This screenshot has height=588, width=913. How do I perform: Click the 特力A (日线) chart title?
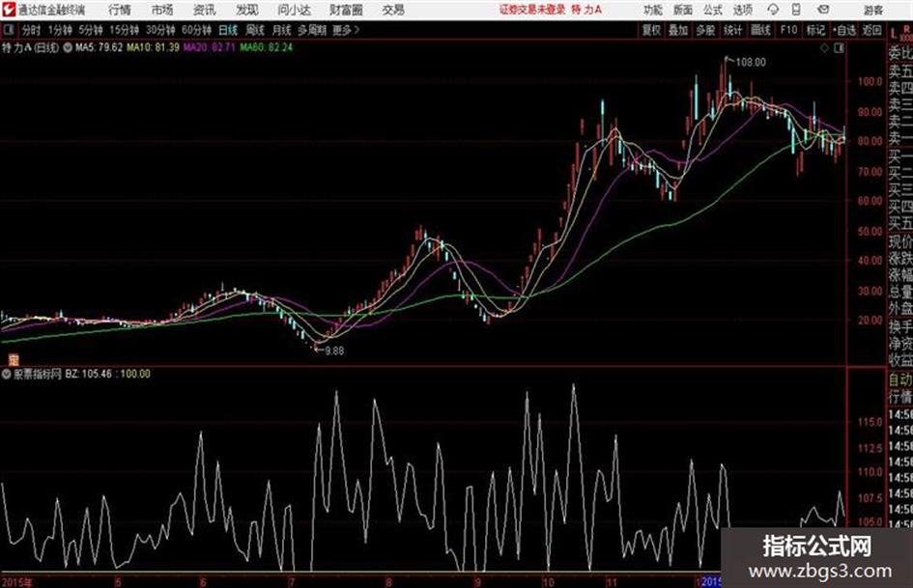30,47
